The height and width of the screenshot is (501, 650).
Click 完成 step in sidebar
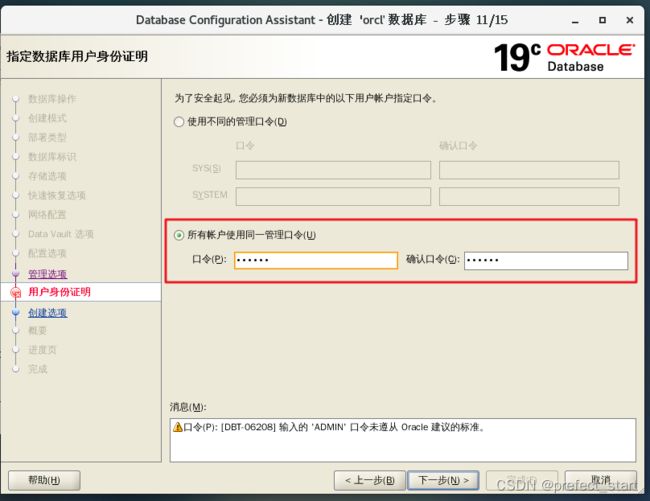[x=38, y=369]
